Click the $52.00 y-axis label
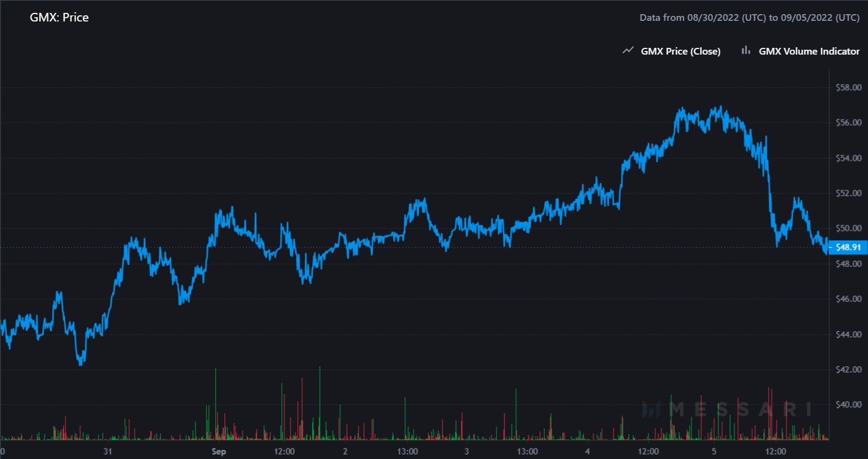The height and width of the screenshot is (459, 868). [849, 193]
